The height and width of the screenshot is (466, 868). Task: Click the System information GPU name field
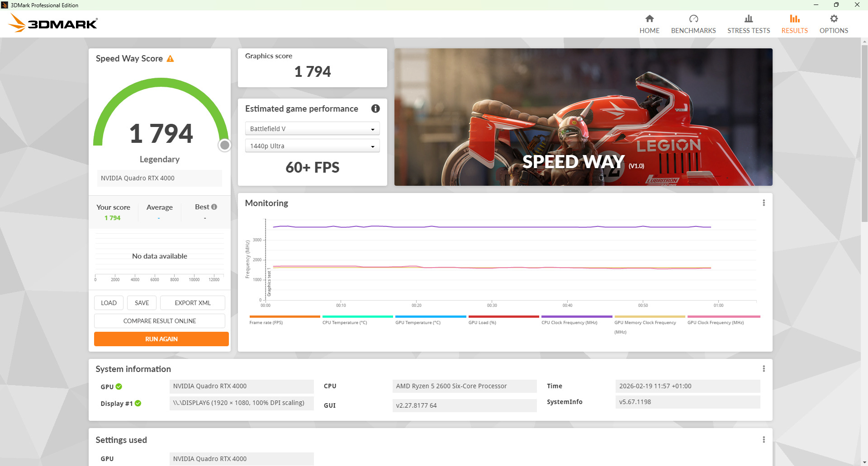coord(242,386)
